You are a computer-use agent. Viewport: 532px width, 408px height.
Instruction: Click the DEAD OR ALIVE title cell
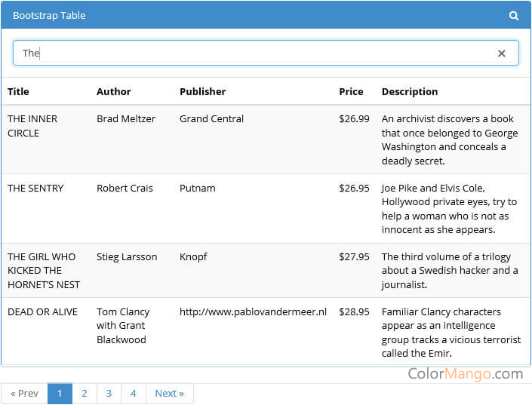pos(42,311)
